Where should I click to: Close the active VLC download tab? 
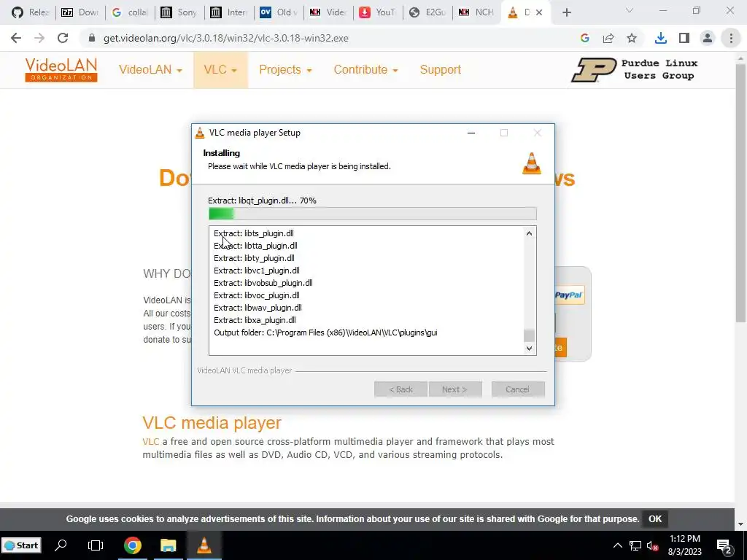(539, 12)
